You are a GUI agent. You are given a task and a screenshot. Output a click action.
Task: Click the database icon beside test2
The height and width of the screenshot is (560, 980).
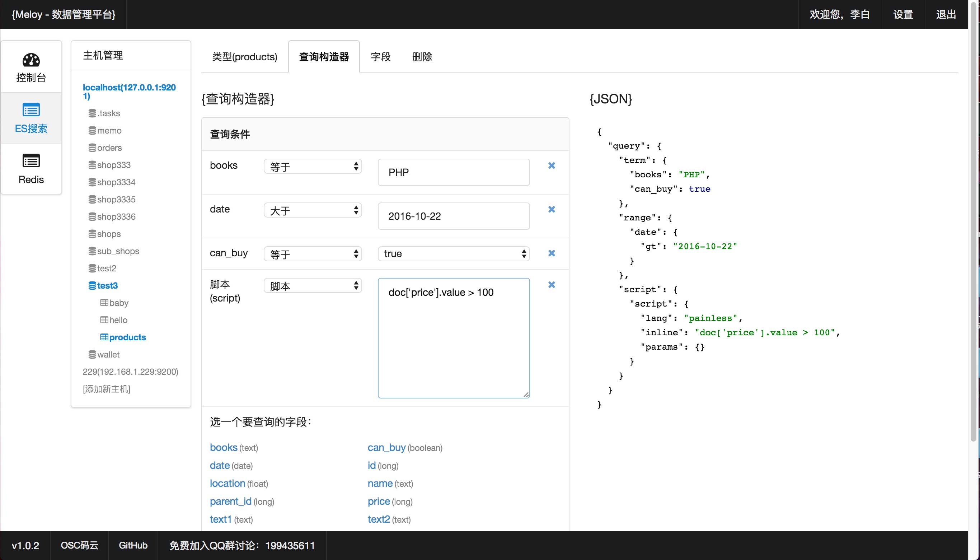click(92, 268)
